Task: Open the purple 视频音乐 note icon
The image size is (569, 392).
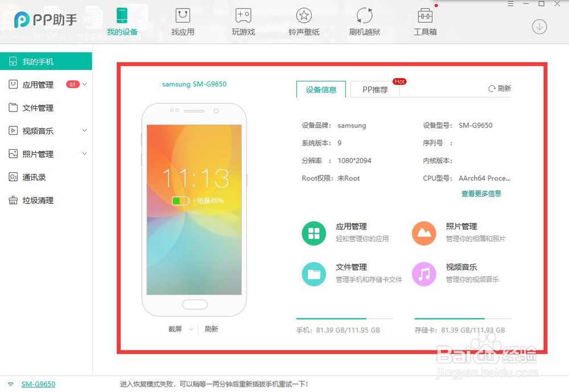Action: coord(424,274)
